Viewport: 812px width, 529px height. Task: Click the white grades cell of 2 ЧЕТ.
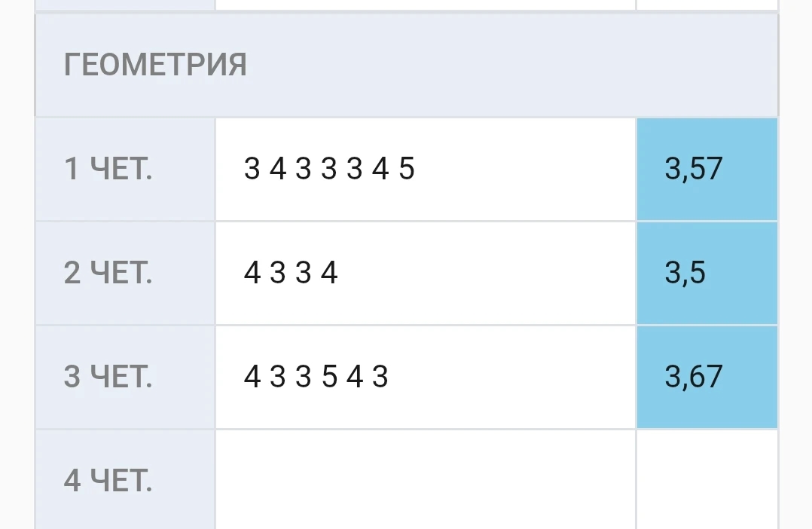tap(490, 273)
